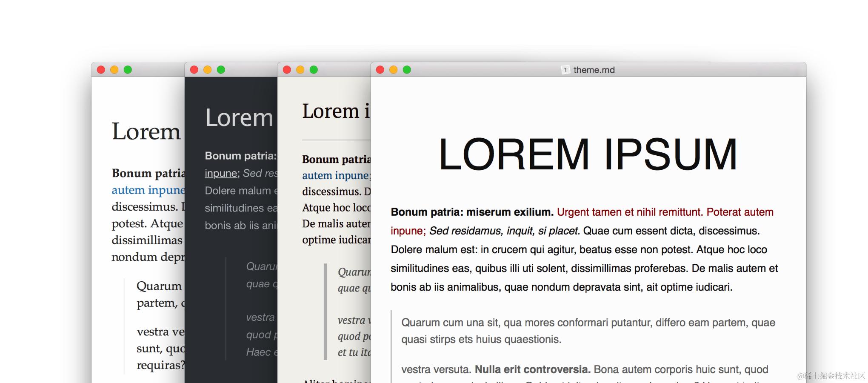Close the dark theme window
Screen dimensions: 868x383
194,70
